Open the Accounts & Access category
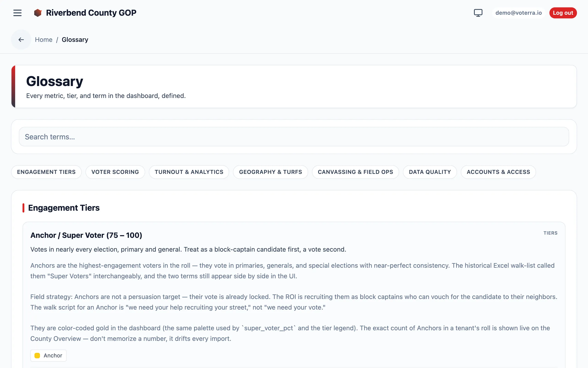588x368 pixels. pos(498,172)
